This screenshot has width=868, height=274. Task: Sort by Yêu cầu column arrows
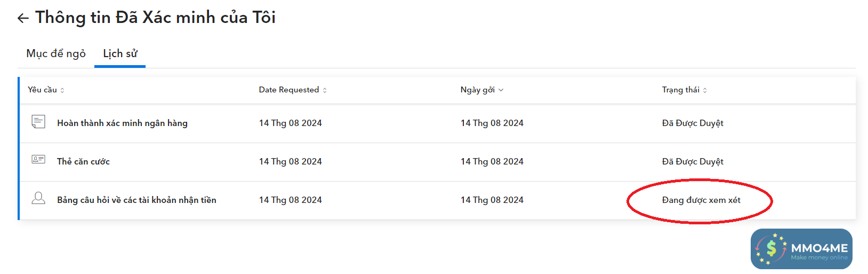point(62,90)
